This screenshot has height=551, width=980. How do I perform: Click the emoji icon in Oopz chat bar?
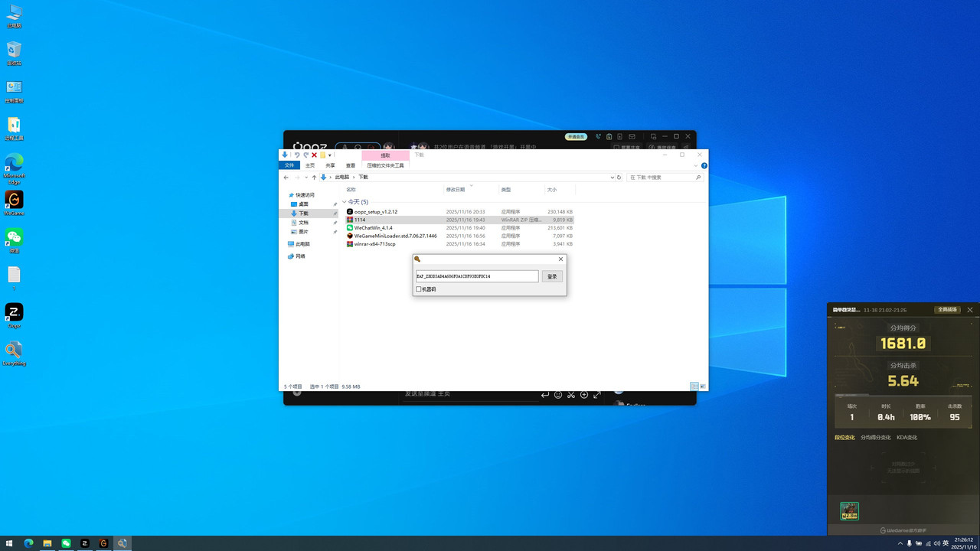558,395
